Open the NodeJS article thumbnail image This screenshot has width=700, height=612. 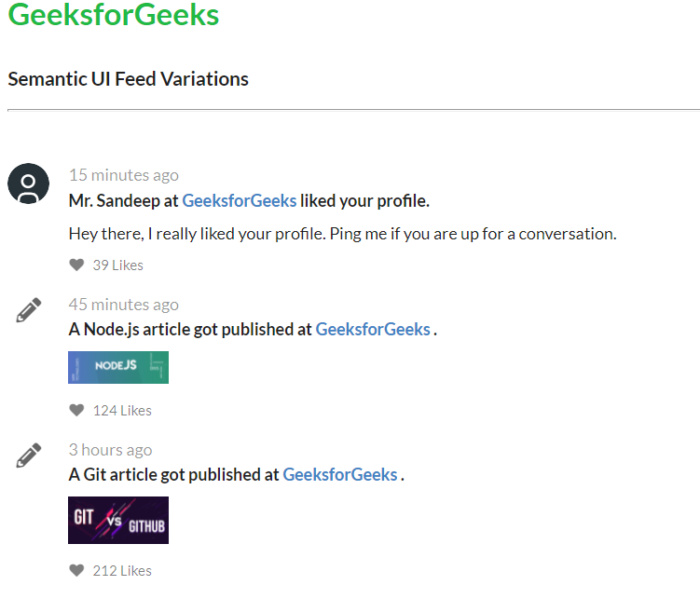point(118,367)
